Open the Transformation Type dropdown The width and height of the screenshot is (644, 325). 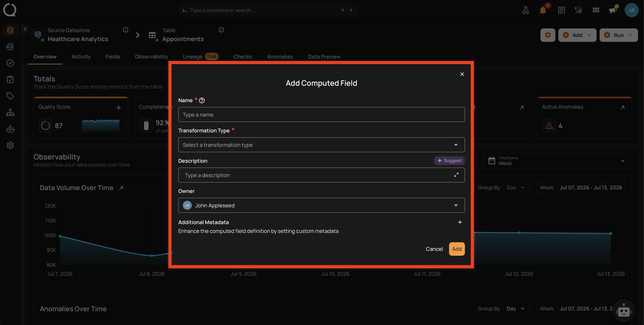pos(321,145)
